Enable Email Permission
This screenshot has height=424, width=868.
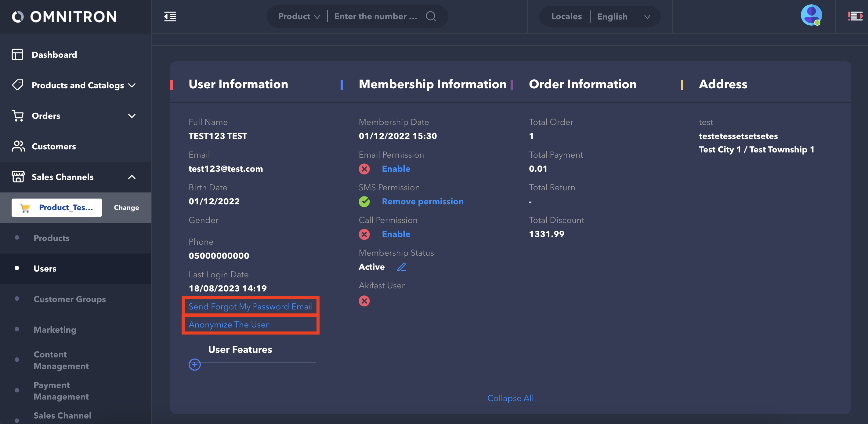[396, 169]
